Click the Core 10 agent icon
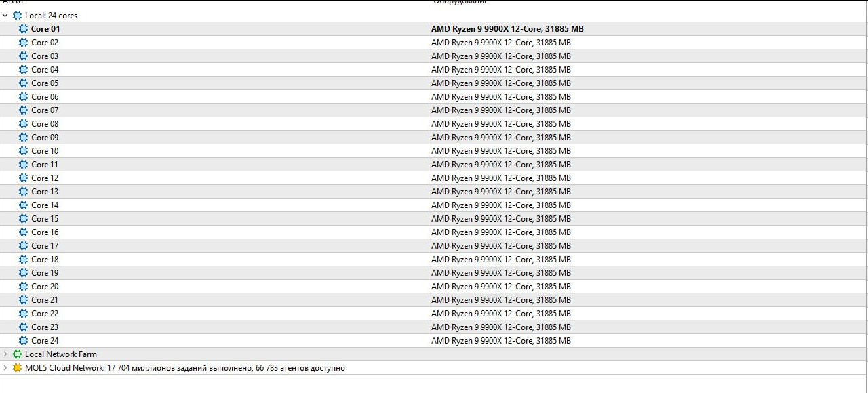This screenshot has width=868, height=393. [x=24, y=150]
